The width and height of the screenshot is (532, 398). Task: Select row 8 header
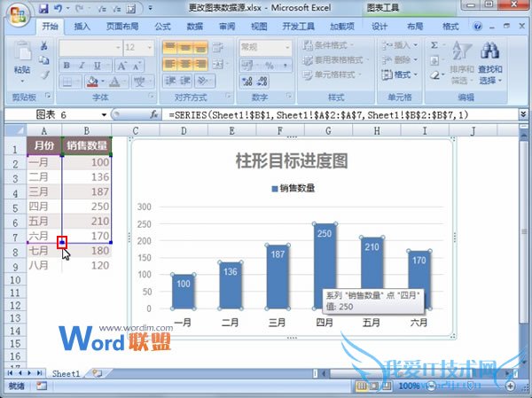point(15,252)
